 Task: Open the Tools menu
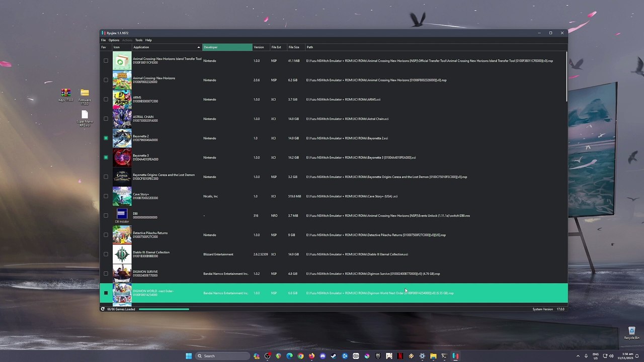[139, 40]
